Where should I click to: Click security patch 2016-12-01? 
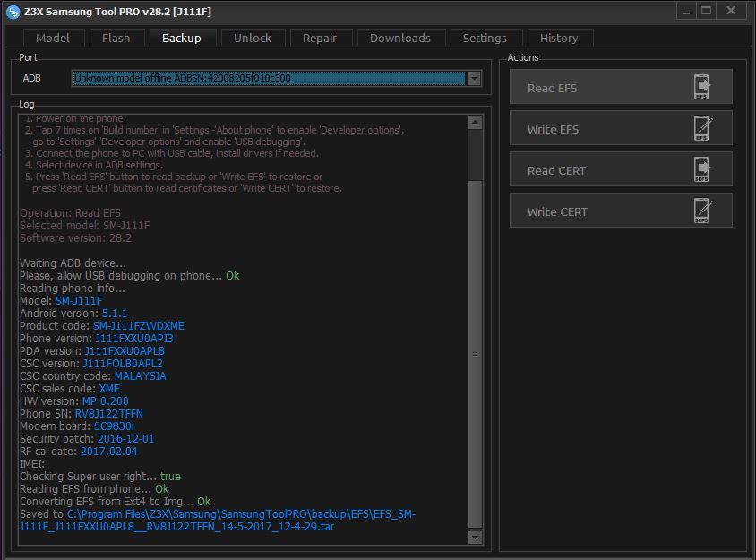[125, 439]
